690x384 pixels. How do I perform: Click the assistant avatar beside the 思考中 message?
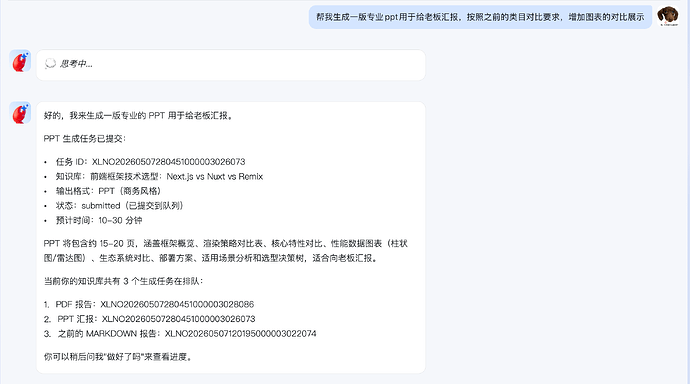pyautogui.click(x=20, y=61)
